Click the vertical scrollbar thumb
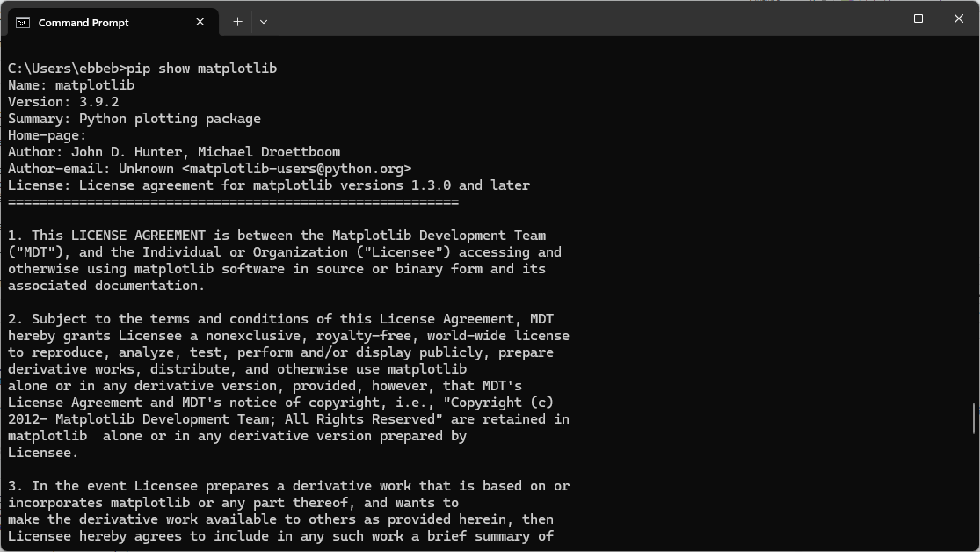The image size is (980, 552). [x=973, y=418]
